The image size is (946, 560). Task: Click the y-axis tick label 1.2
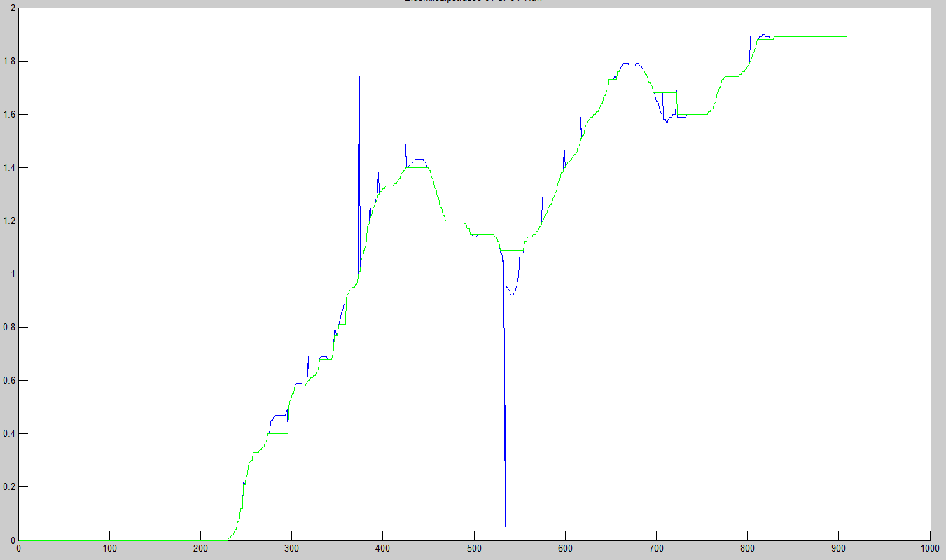pyautogui.click(x=8, y=221)
